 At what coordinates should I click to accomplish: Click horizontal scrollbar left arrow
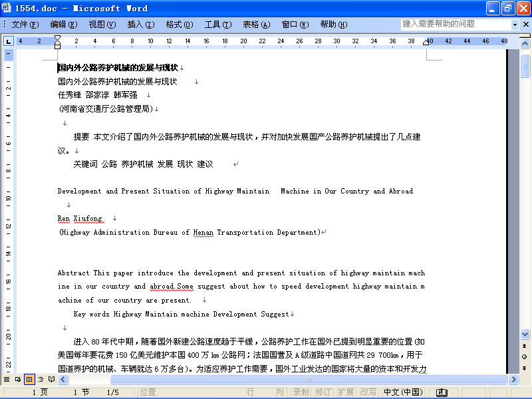click(63, 379)
